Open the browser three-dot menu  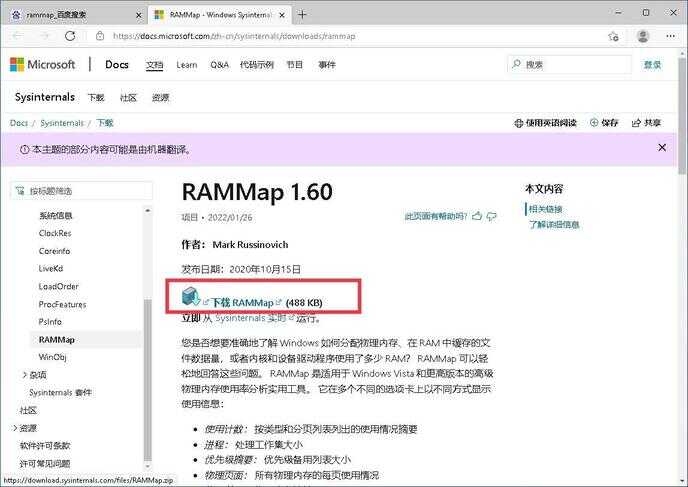[670, 36]
